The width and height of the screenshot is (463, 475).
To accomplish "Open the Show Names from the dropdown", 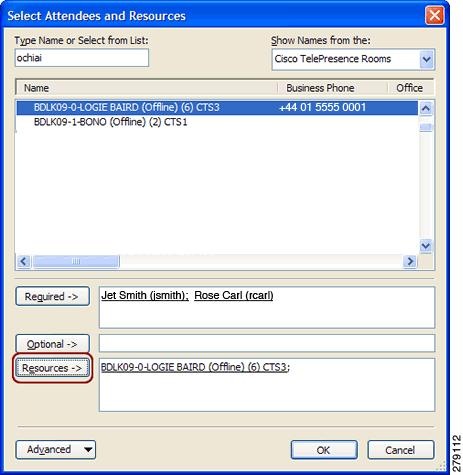I will coord(427,59).
